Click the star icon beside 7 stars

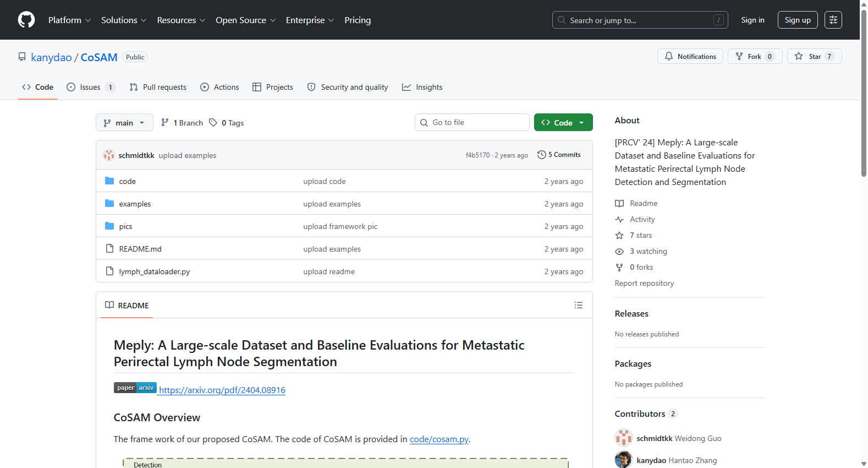click(619, 235)
